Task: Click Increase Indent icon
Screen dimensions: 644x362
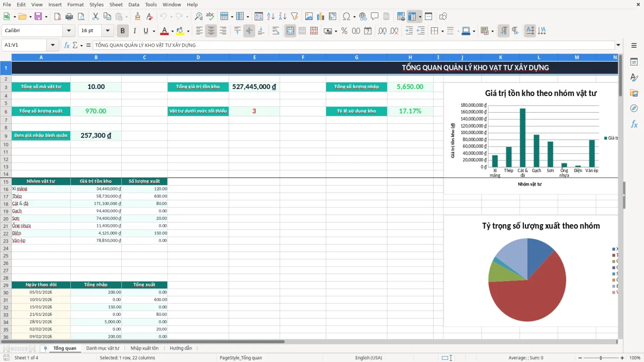Action: (409, 31)
